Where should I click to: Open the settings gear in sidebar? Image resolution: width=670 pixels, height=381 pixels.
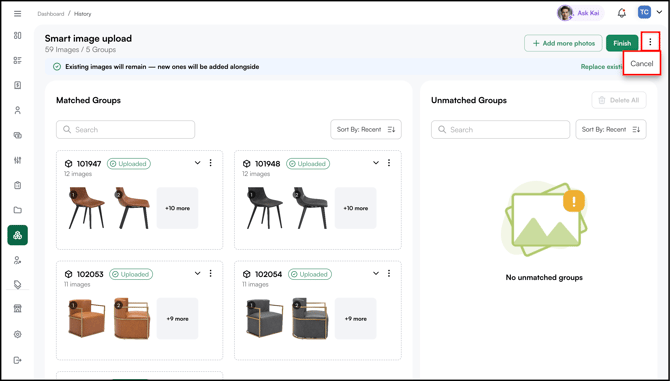(x=18, y=334)
